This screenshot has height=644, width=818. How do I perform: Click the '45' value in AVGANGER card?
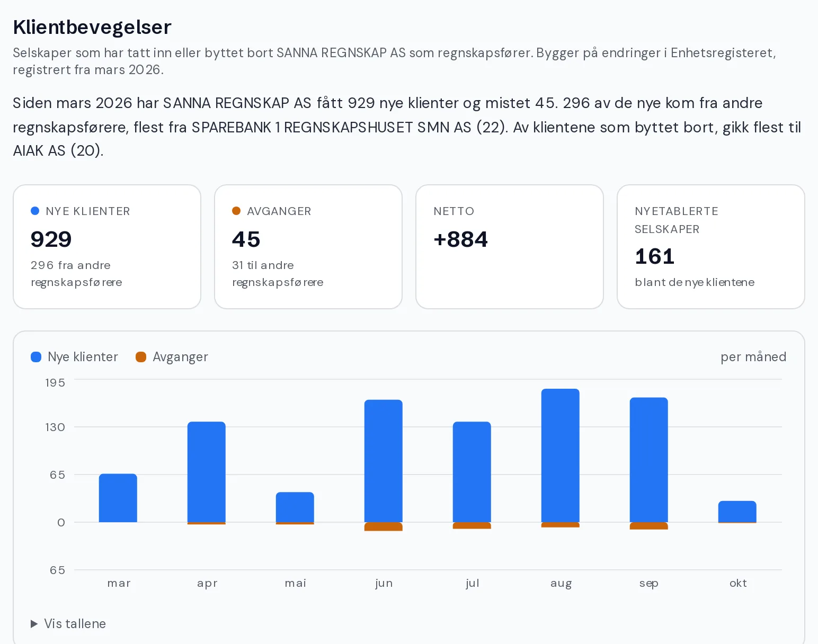tap(246, 239)
